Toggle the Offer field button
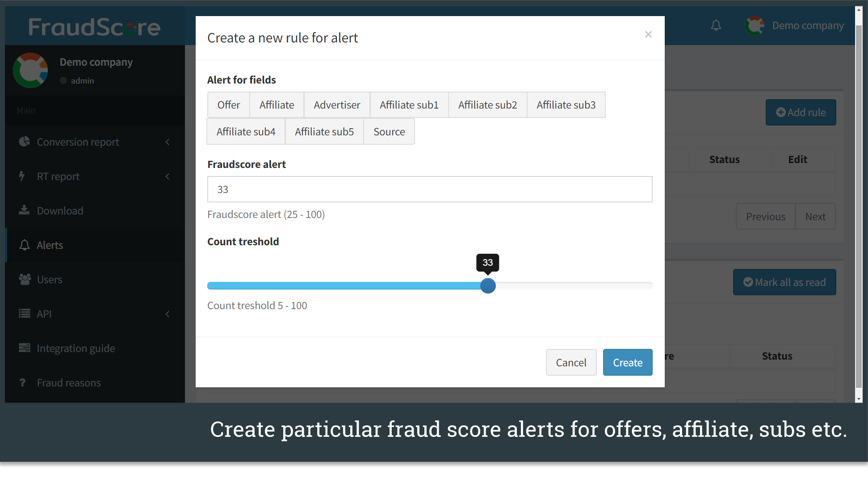The image size is (868, 478). (x=228, y=105)
